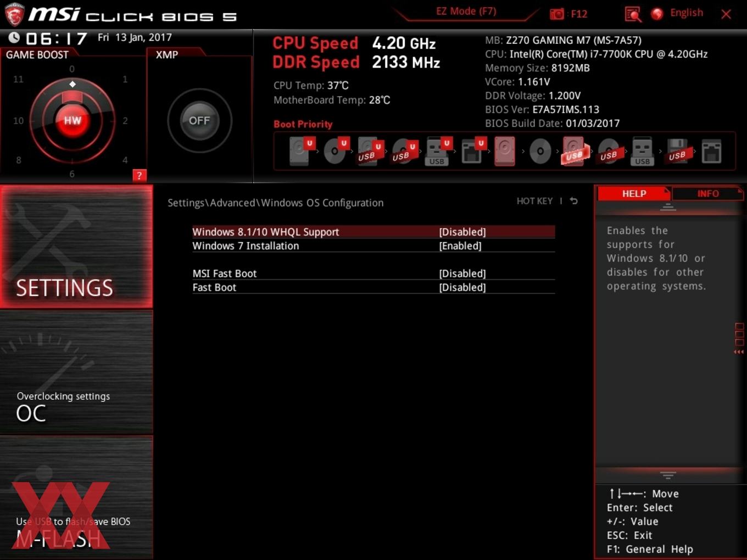
Task: Click the DDR Speed 2133 MHz readout
Action: point(356,62)
